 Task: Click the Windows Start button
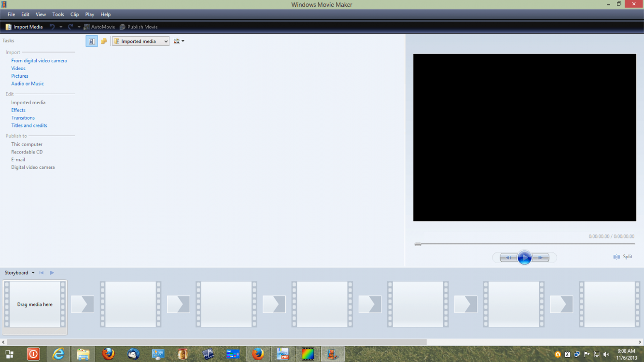pos(9,354)
